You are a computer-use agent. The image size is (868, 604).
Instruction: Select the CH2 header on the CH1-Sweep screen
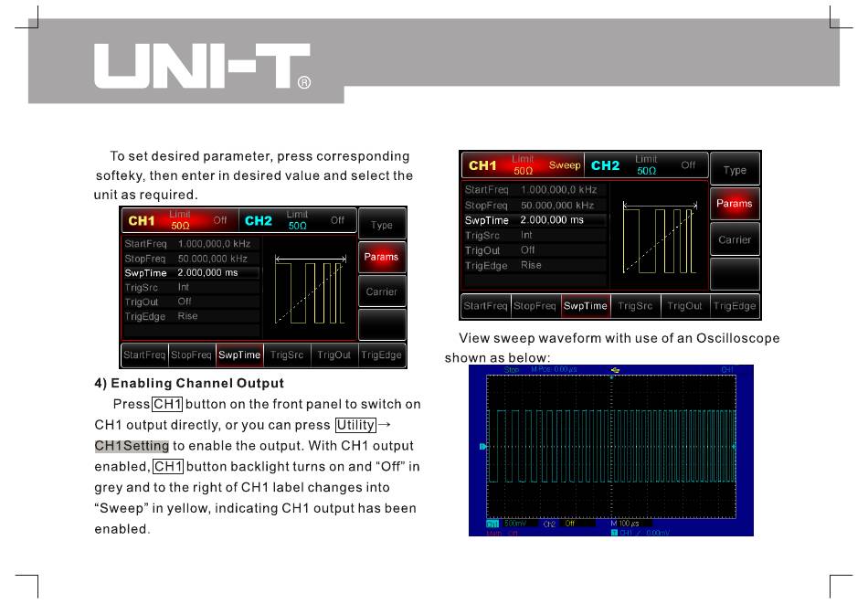[x=646, y=165]
